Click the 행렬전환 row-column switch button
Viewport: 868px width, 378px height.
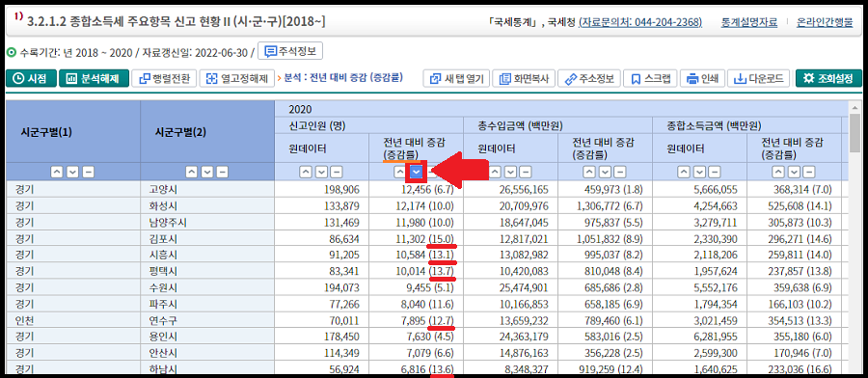coord(164,78)
